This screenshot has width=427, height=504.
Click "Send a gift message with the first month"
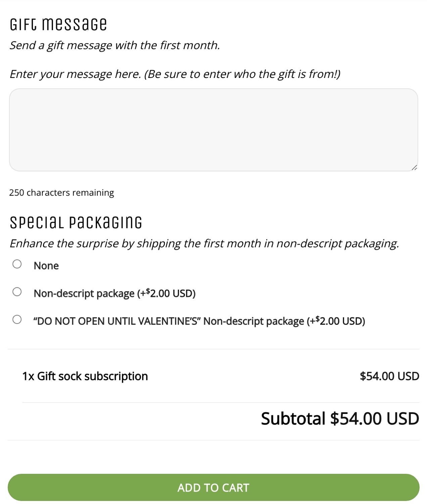click(115, 45)
